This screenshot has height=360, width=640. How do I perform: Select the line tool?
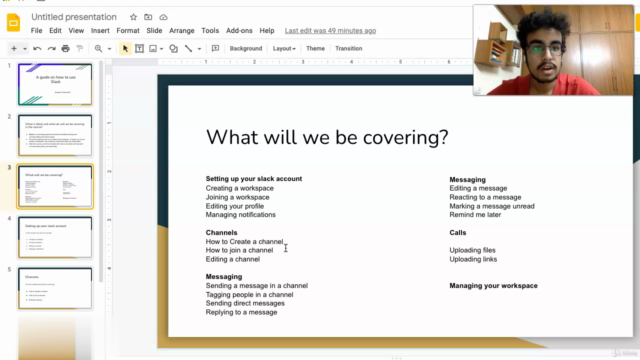click(x=188, y=49)
